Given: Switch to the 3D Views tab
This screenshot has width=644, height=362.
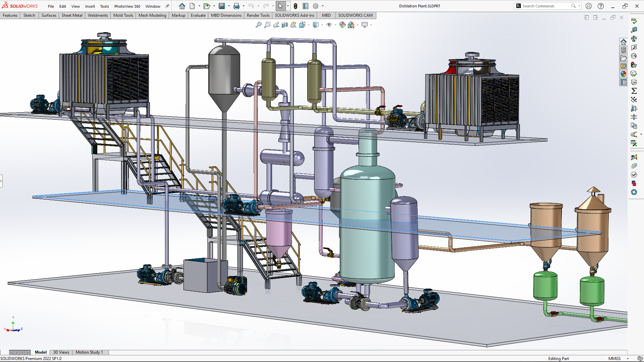Looking at the screenshot, I should 61,352.
